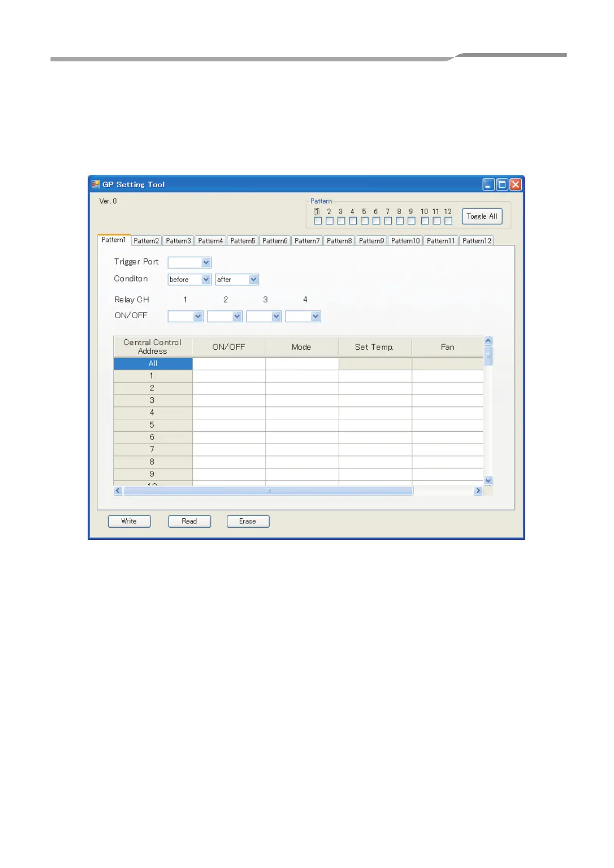
Task: Click the Central Control Address column header
Action: pyautogui.click(x=153, y=347)
